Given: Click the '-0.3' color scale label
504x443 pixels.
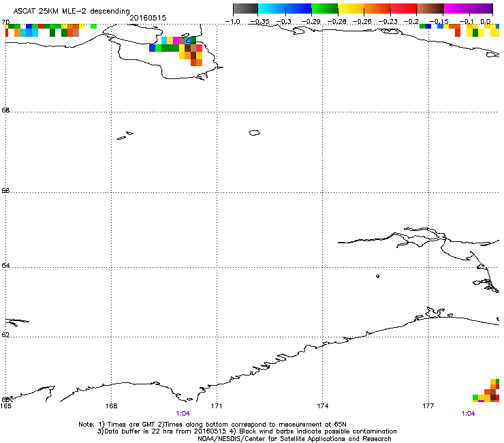Looking at the screenshot, I should [x=284, y=22].
